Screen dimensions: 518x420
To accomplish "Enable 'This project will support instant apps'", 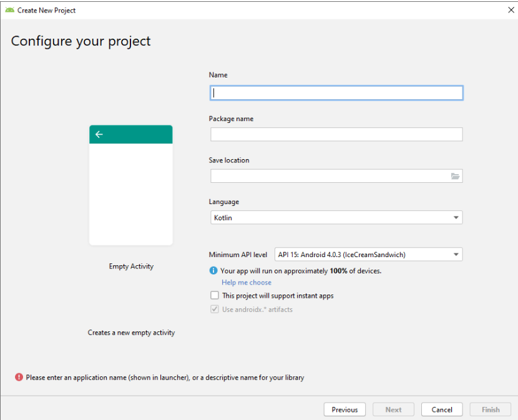I will point(215,296).
